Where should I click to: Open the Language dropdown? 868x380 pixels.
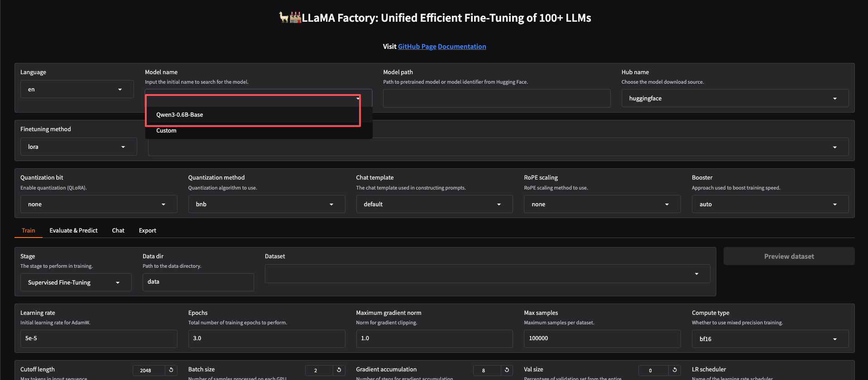[x=77, y=90]
